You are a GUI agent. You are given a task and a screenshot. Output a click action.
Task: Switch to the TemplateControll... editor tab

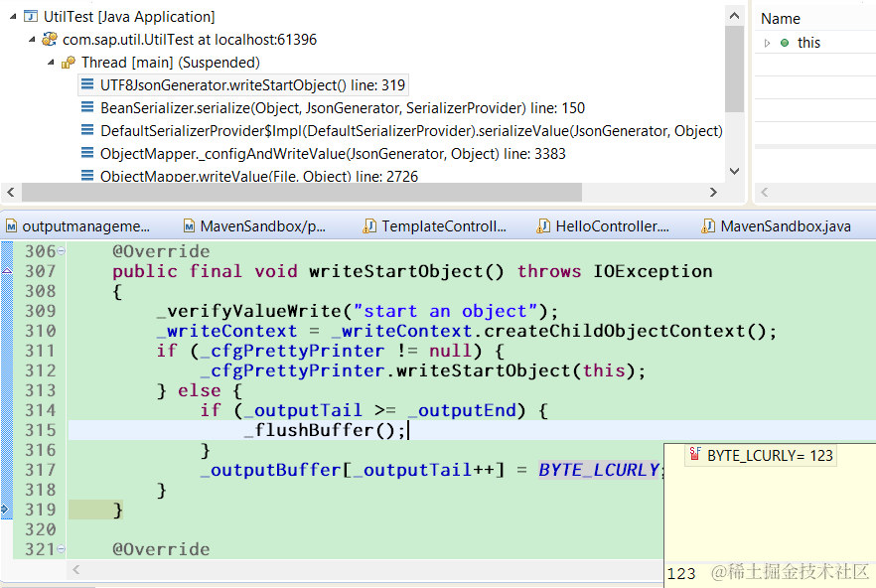click(444, 226)
